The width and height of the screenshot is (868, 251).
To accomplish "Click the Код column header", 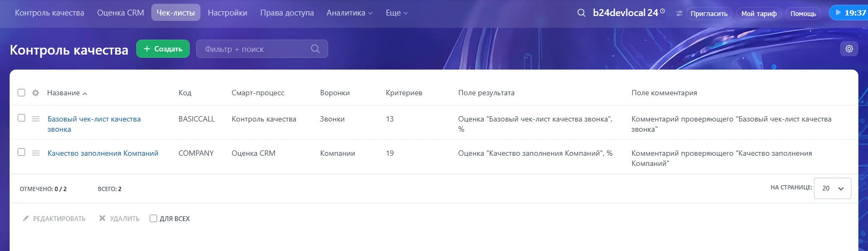I will coord(185,93).
